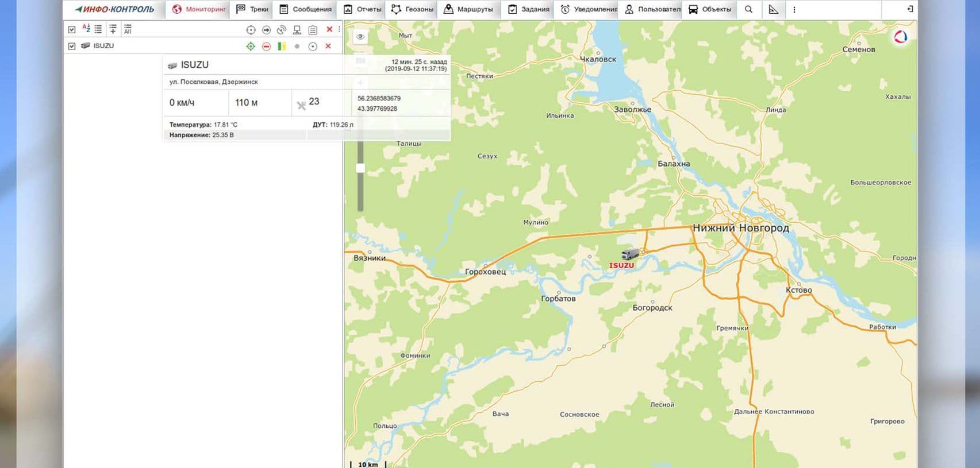Click the timestamp 2019-09-12 11:37:19
The image size is (980, 468).
point(416,69)
